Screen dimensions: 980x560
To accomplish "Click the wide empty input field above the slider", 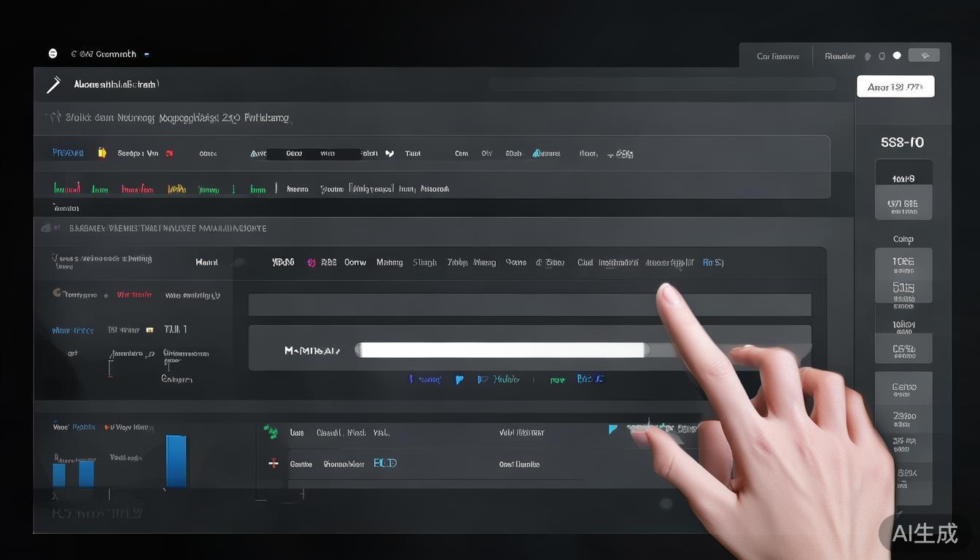I will [529, 305].
